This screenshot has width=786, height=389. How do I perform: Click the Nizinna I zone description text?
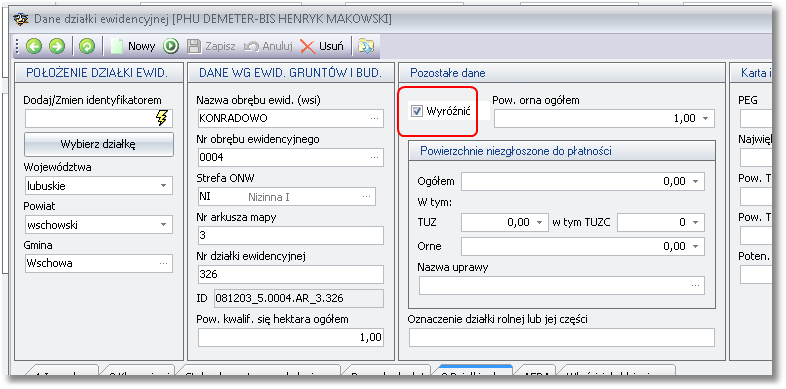pyautogui.click(x=269, y=197)
